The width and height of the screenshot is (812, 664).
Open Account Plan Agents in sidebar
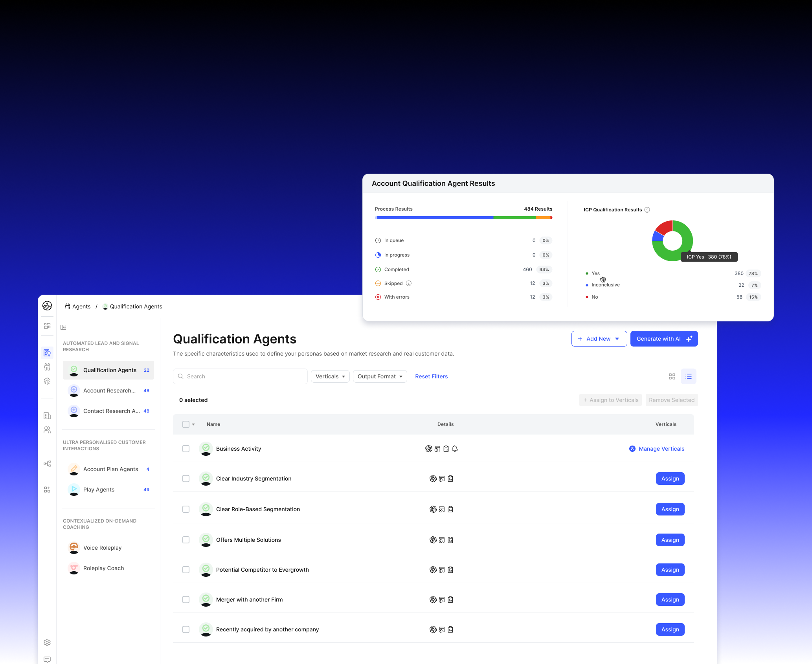110,469
